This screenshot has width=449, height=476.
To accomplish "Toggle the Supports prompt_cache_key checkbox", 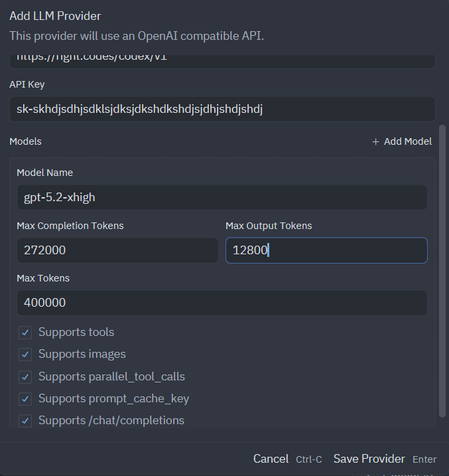I will tap(25, 399).
